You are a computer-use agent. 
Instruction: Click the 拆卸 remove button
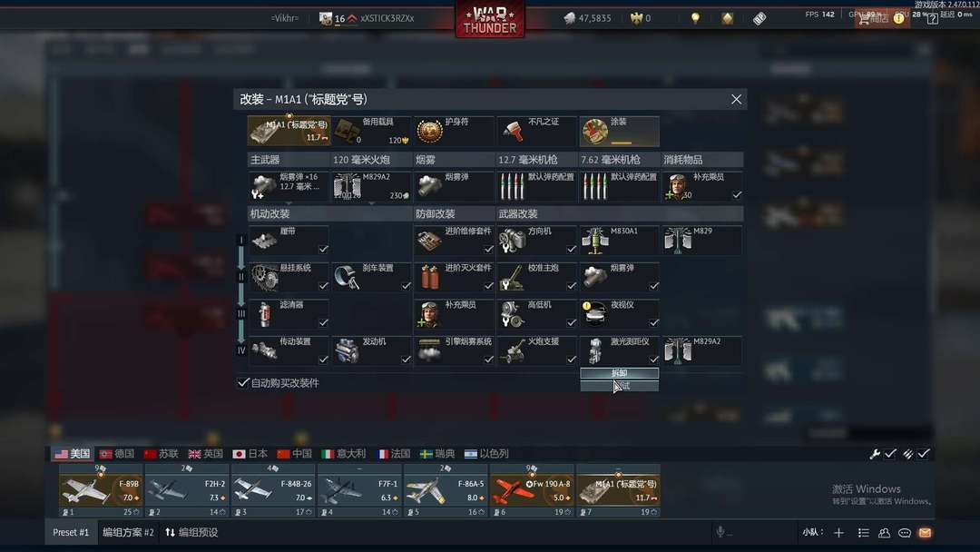[x=620, y=373]
